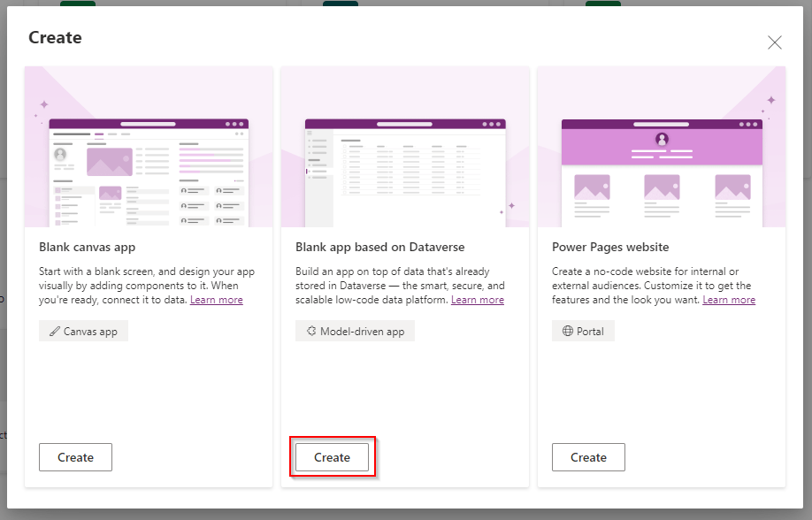The image size is (812, 520).
Task: Open Learn more link for Dataverse app
Action: point(478,300)
